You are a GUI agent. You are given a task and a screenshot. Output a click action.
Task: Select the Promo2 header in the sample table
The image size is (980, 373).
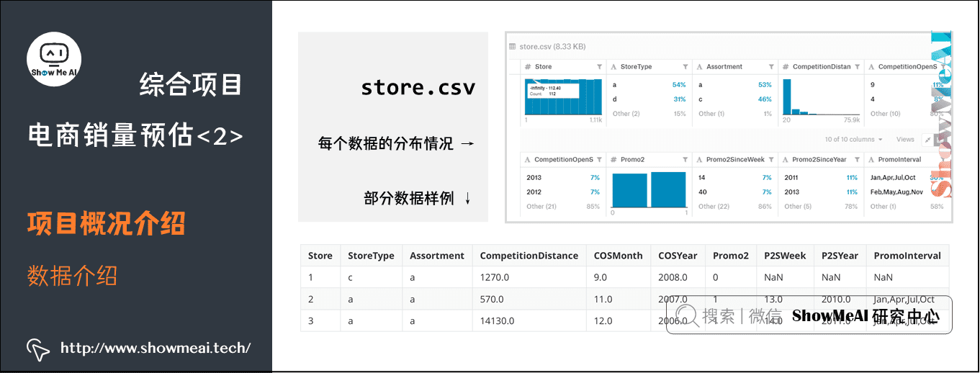pos(731,256)
